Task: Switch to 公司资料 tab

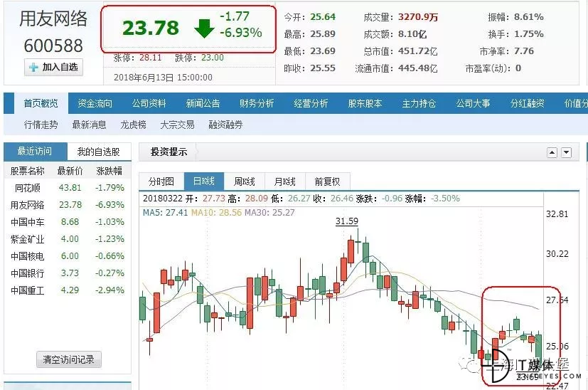Action: 149,103
